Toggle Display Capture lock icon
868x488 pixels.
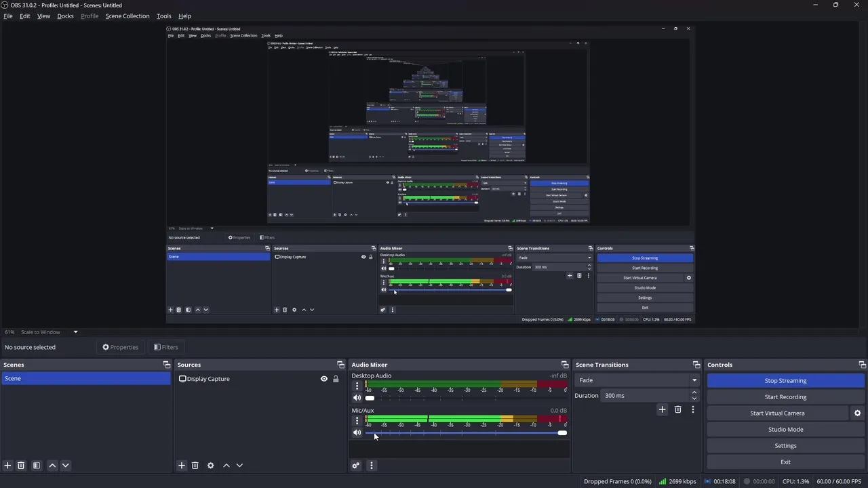(335, 379)
